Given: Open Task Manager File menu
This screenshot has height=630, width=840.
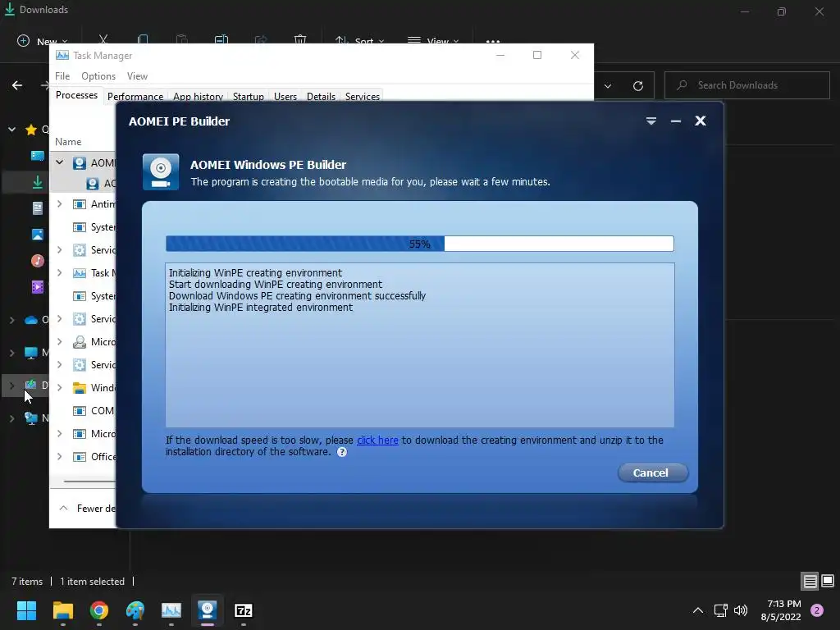Looking at the screenshot, I should click(62, 76).
